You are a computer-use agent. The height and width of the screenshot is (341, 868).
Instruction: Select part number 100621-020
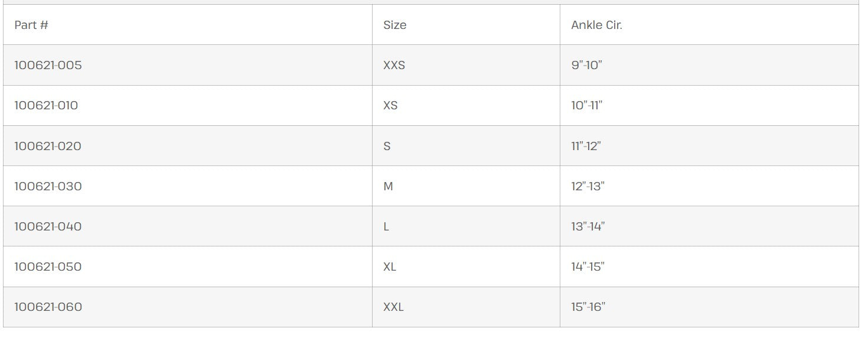pos(48,146)
